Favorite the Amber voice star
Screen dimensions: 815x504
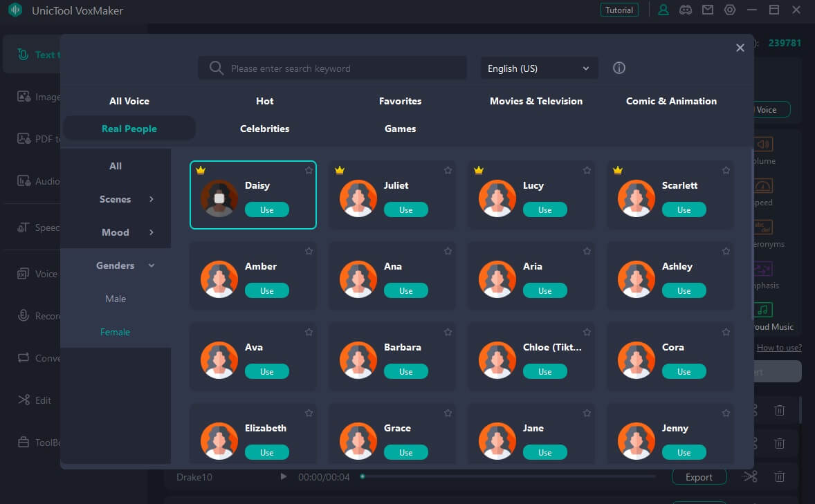pos(309,252)
